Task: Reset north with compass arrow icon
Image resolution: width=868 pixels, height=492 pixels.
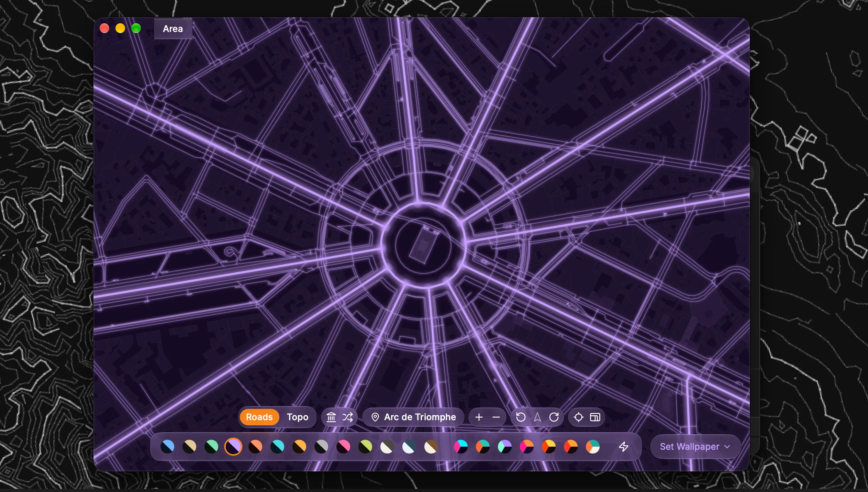Action: (x=537, y=417)
